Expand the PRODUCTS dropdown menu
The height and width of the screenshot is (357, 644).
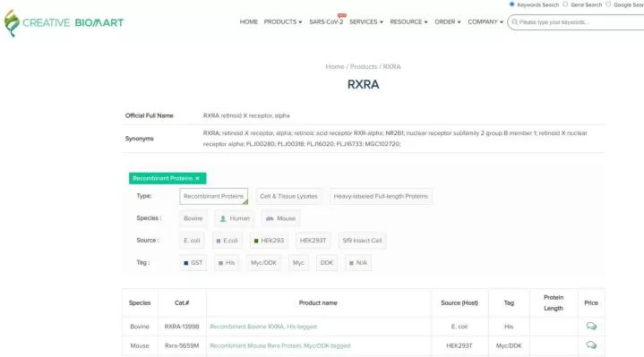[x=282, y=22]
